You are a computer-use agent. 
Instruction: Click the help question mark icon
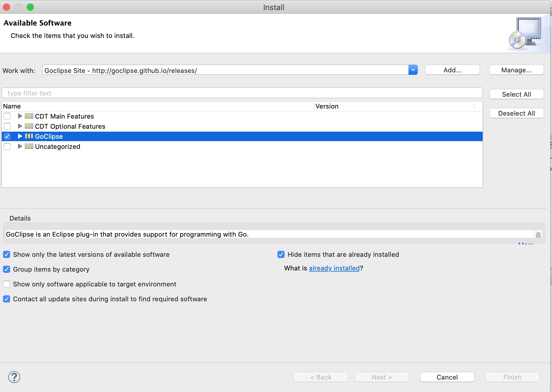[14, 377]
